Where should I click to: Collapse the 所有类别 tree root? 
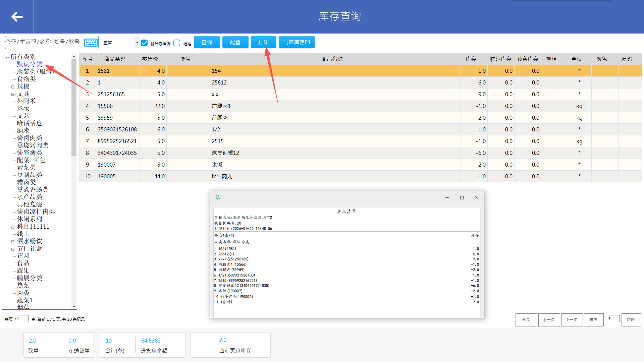[x=6, y=57]
